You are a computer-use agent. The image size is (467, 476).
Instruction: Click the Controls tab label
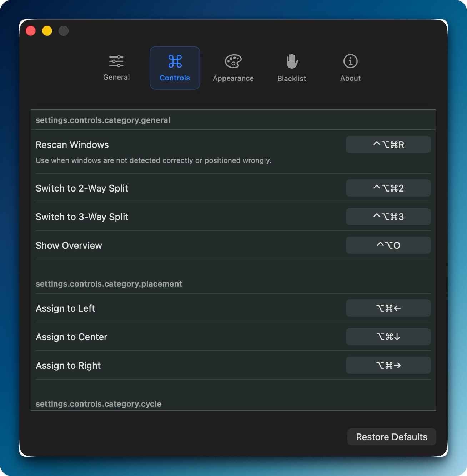(175, 78)
